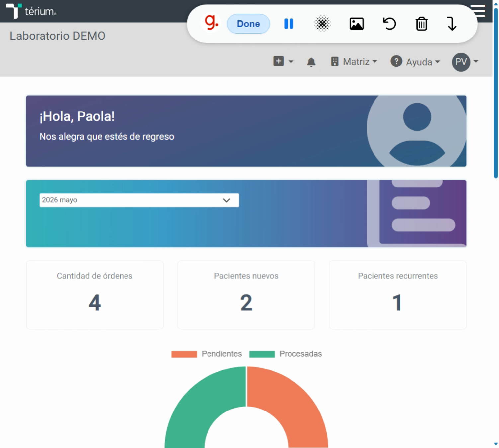Delete recording with trash icon
Viewport: 499px width, 448px height.
pos(421,24)
